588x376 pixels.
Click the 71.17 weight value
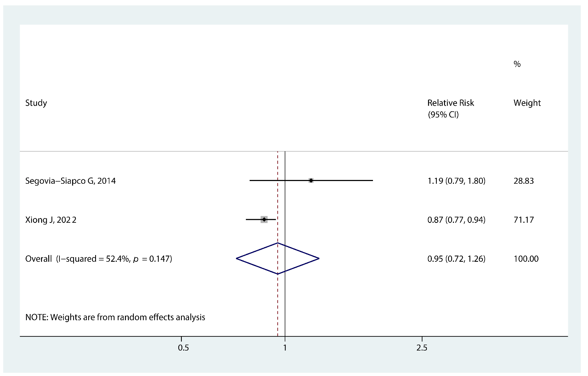coord(523,220)
